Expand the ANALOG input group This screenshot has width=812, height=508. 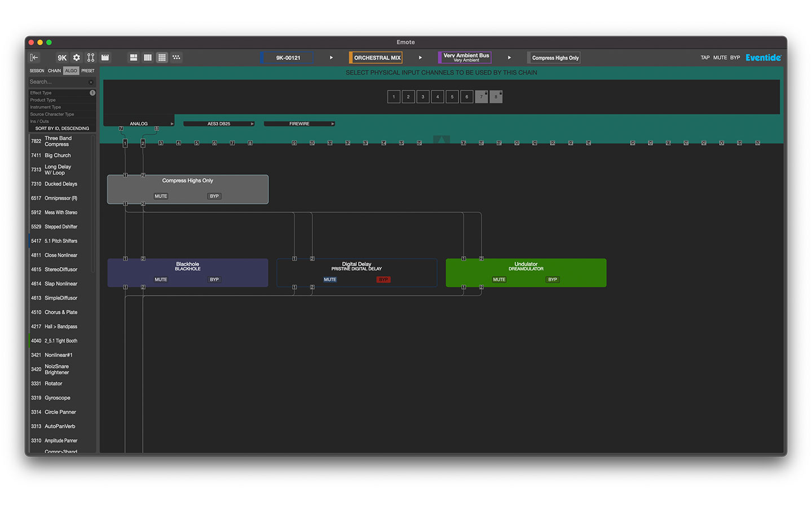(139, 124)
